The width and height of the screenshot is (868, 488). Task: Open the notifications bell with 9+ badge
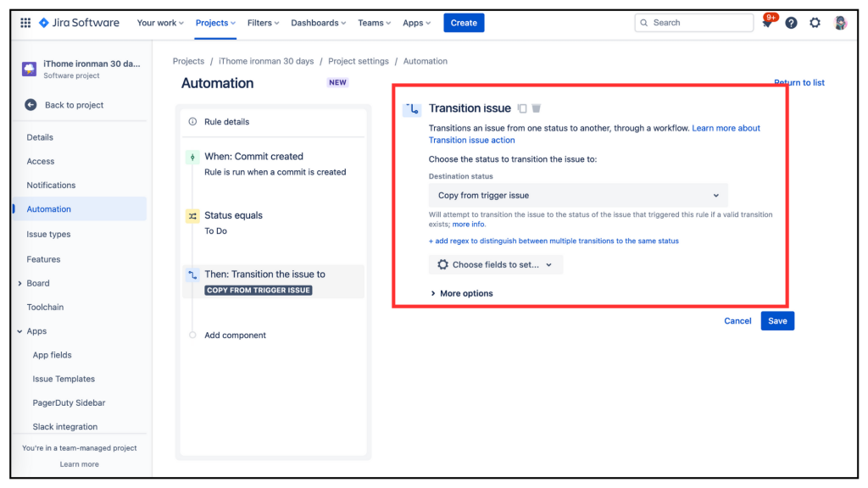click(767, 23)
